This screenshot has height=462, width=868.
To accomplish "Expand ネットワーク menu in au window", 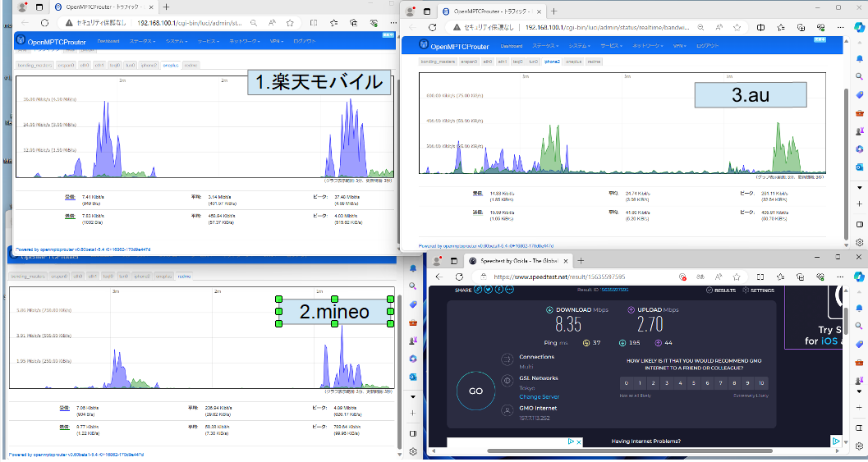I will tap(647, 46).
